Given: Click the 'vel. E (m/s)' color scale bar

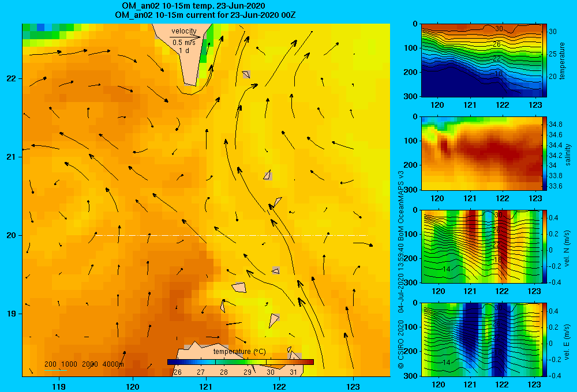Looking at the screenshot, I should pos(545,340).
